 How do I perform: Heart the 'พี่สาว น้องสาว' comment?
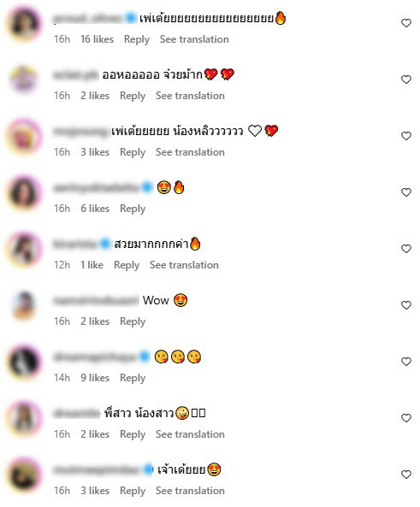point(406,418)
